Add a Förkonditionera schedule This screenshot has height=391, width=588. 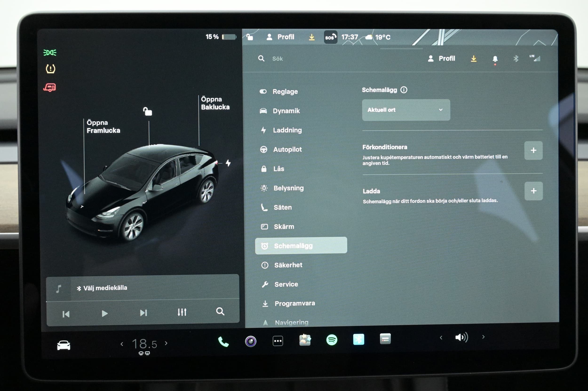tap(533, 150)
